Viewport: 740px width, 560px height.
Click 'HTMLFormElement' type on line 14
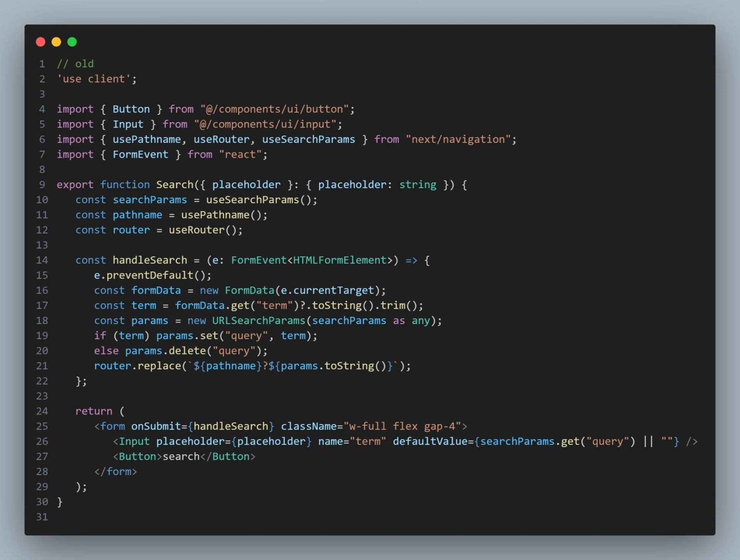(340, 260)
